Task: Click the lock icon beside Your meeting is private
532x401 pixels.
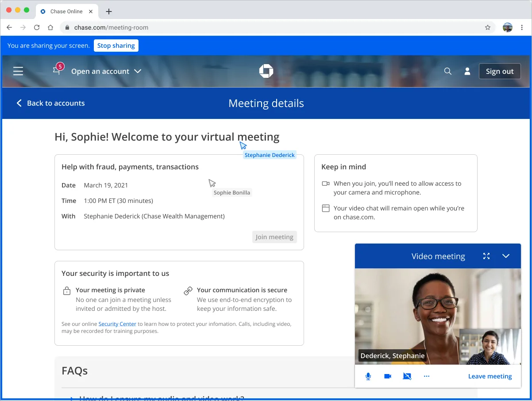Action: pos(67,291)
